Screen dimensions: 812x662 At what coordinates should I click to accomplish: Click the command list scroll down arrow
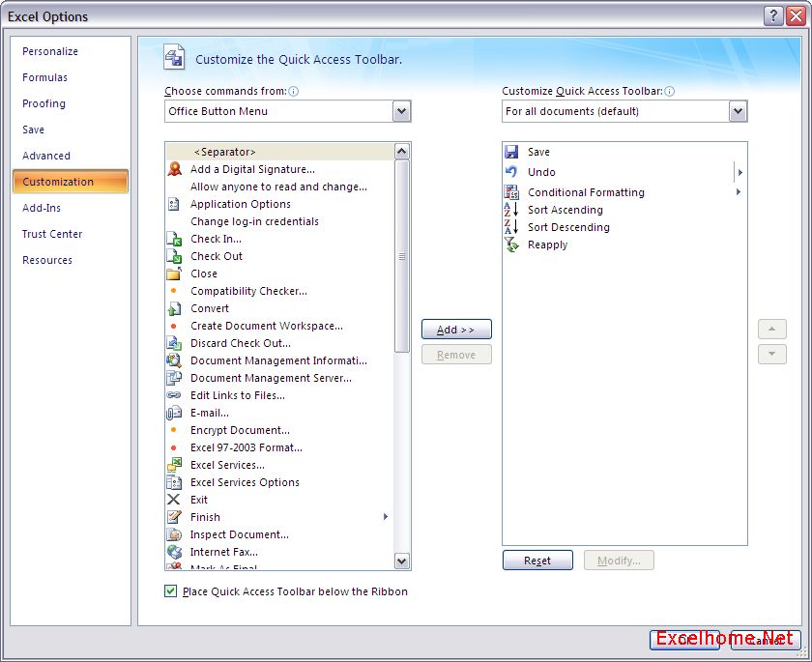pyautogui.click(x=402, y=561)
